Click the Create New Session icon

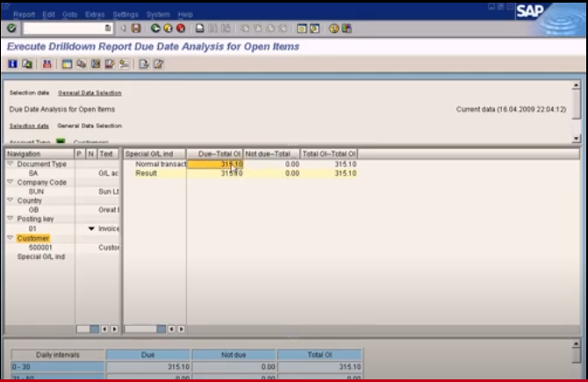302,28
